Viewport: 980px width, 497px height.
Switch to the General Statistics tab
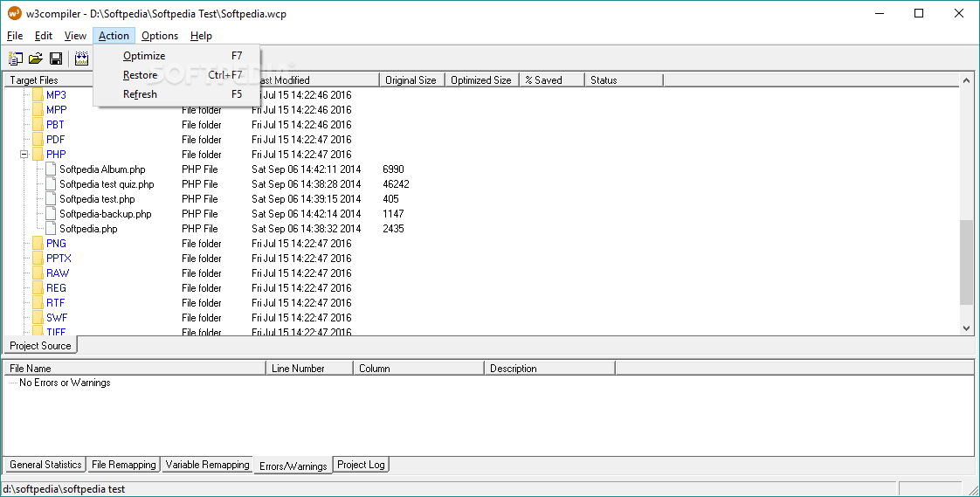45,465
